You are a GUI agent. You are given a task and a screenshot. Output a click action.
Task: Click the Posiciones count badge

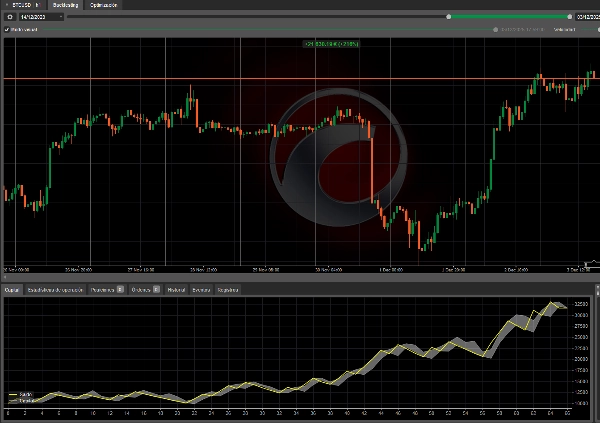pyautogui.click(x=120, y=289)
